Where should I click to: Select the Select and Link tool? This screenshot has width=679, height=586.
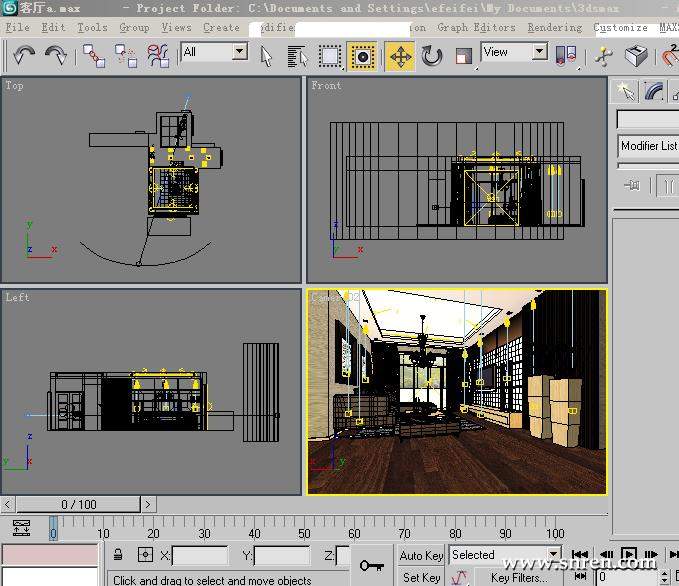94,55
